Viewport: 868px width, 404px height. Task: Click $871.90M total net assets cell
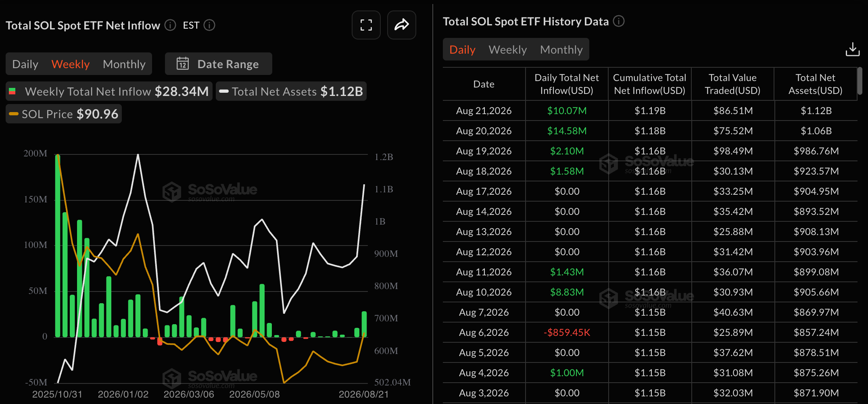pyautogui.click(x=816, y=393)
